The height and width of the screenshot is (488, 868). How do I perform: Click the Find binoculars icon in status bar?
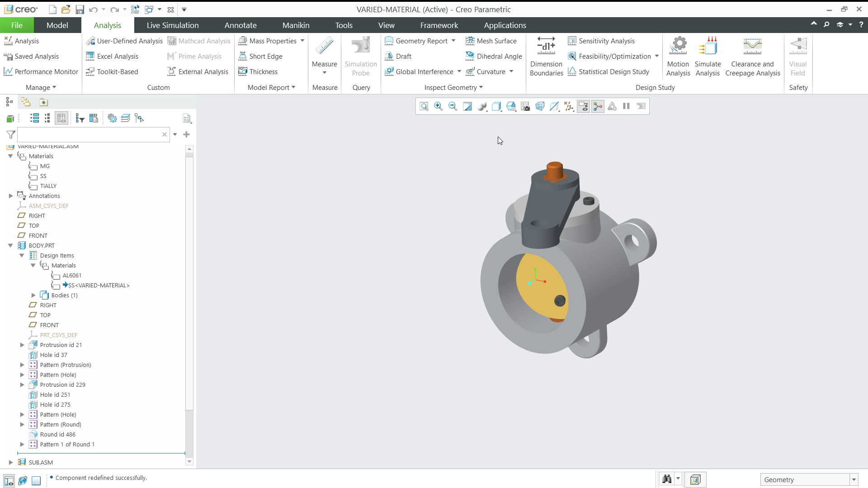[x=667, y=479]
